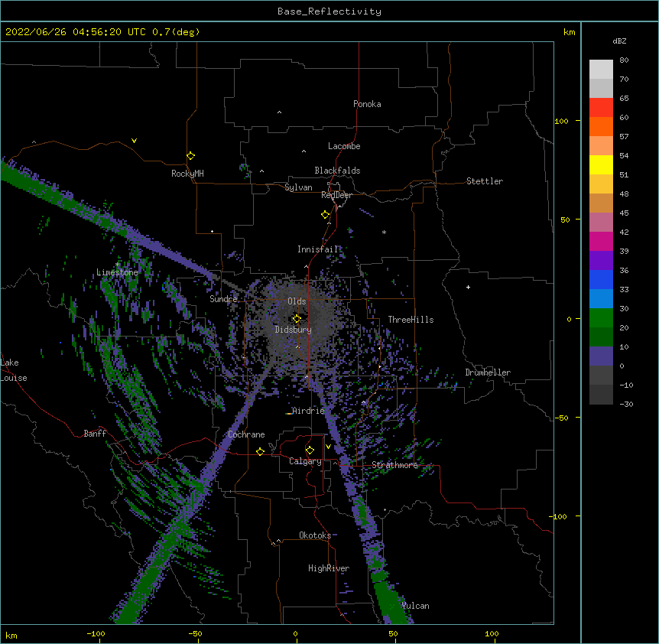Click the 0 tick on bottom axis
This screenshot has height=644, width=659.
(295, 633)
